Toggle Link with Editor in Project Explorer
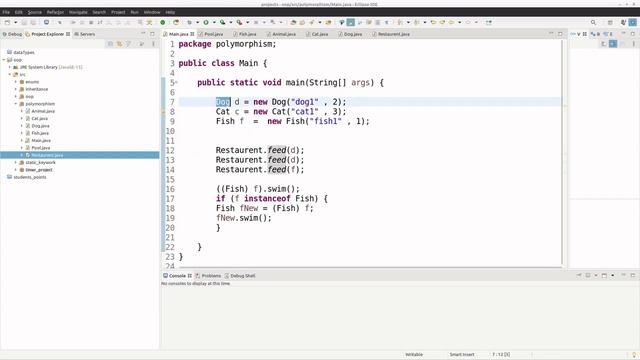The width and height of the screenshot is (640, 360). (120, 44)
